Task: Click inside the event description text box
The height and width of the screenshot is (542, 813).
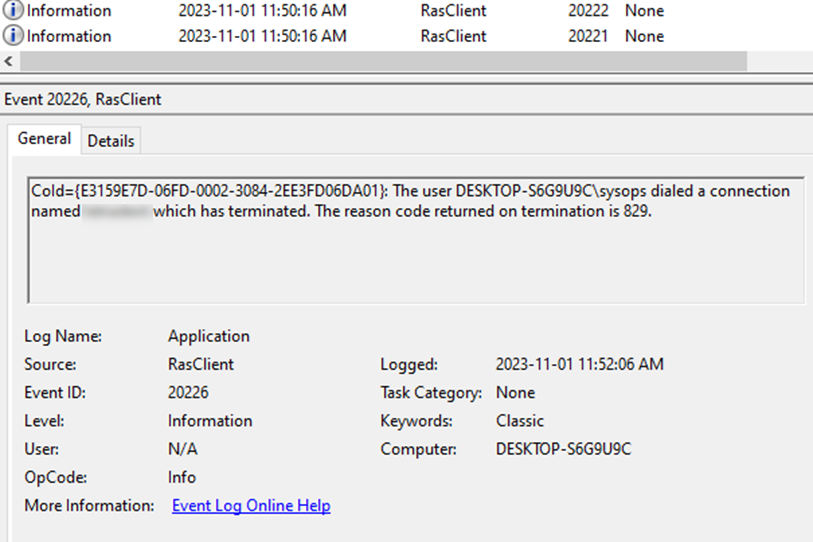Action: click(x=416, y=240)
